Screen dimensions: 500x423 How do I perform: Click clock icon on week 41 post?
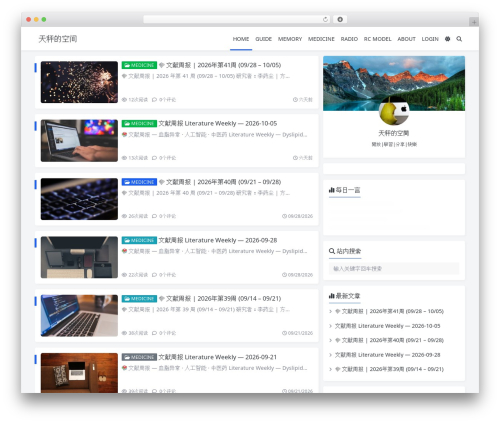tap(295, 100)
